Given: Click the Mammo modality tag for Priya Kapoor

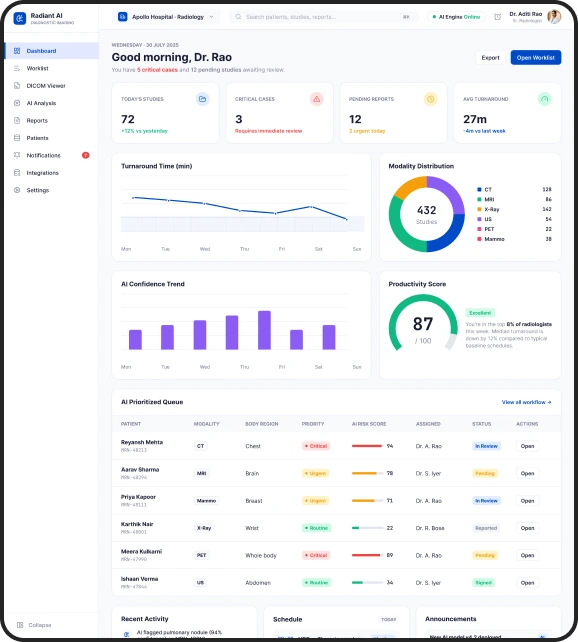Looking at the screenshot, I should [206, 501].
